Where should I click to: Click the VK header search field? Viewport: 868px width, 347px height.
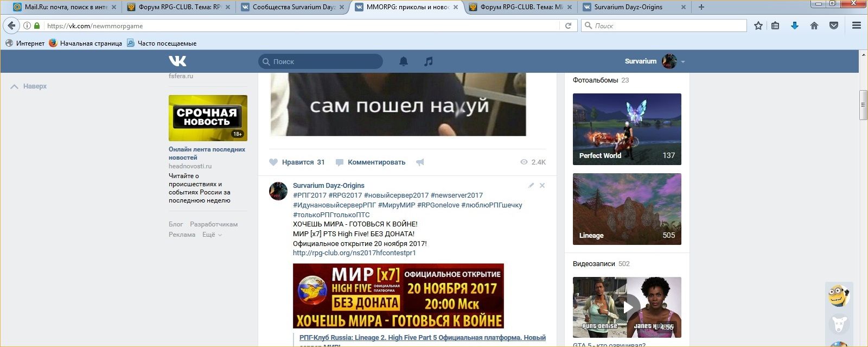321,61
